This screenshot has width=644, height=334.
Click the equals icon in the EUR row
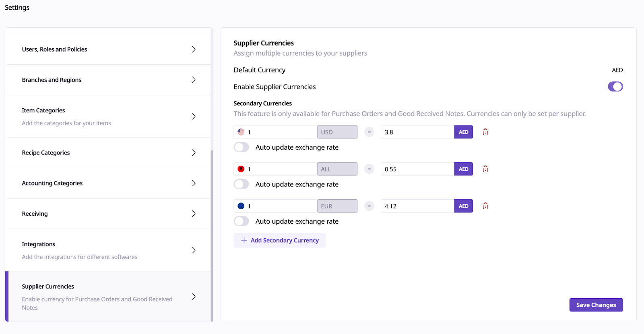pyautogui.click(x=369, y=206)
